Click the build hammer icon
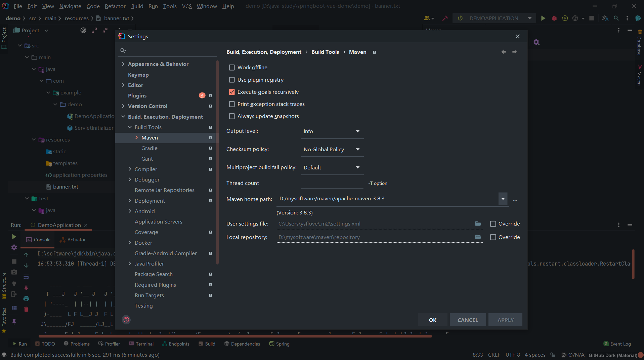644x360 pixels. tap(445, 18)
